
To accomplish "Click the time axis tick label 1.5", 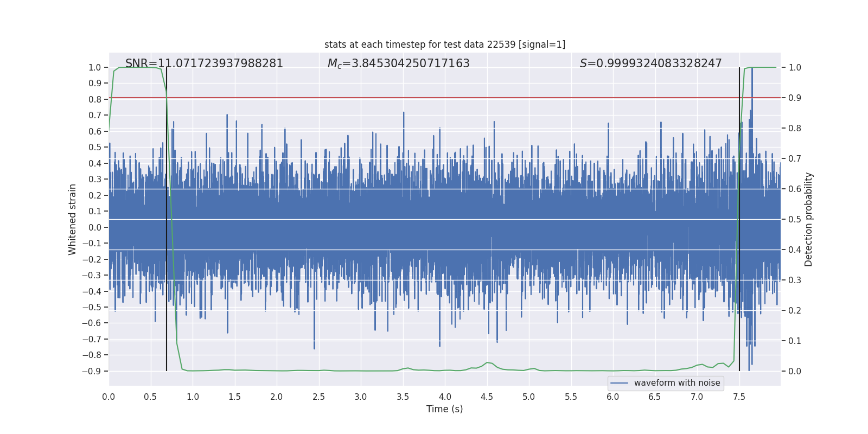I will 235,397.
